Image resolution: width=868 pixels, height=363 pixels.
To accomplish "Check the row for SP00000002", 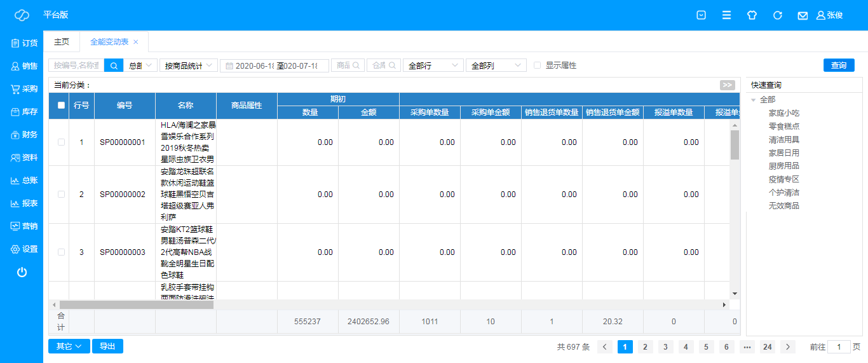I will (61, 195).
